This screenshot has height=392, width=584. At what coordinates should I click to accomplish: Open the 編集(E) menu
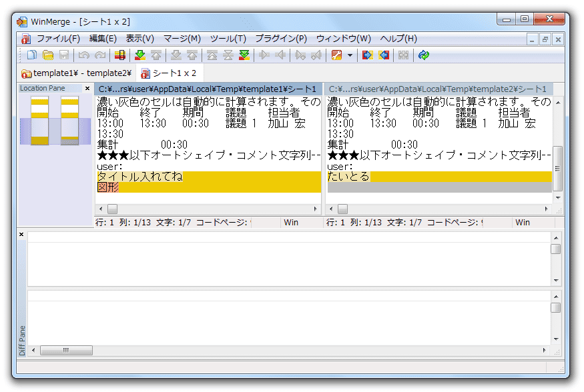103,39
